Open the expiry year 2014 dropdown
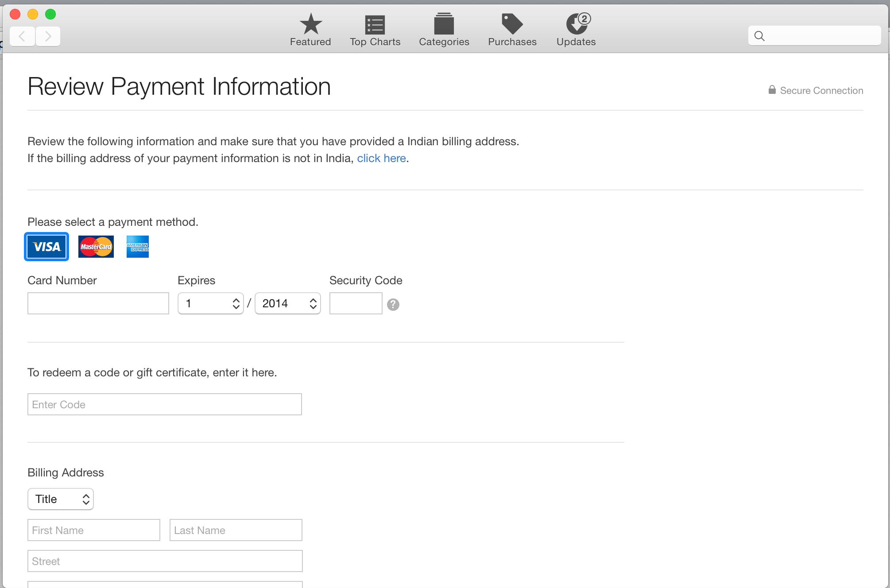Viewport: 890px width, 588px height. click(x=288, y=304)
